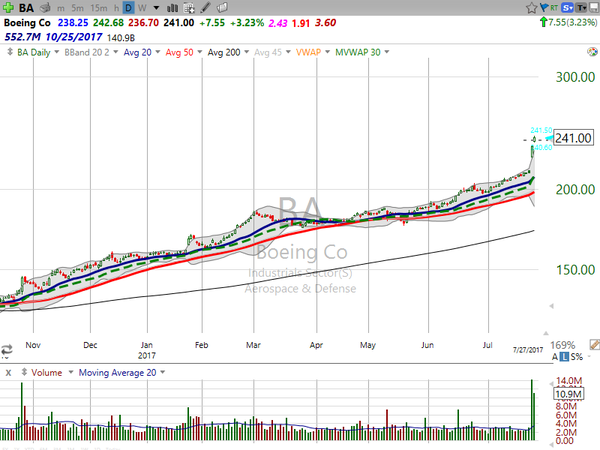Switch to 1-minute timeframe m
The image size is (600, 450).
tap(61, 8)
